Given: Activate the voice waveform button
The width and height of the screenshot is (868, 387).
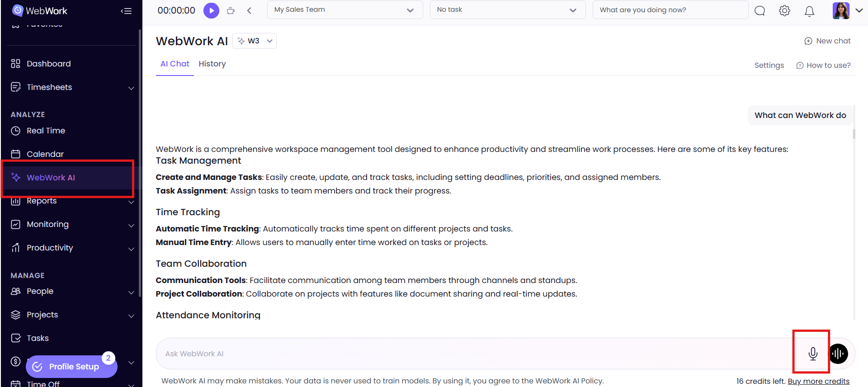Looking at the screenshot, I should pyautogui.click(x=838, y=354).
